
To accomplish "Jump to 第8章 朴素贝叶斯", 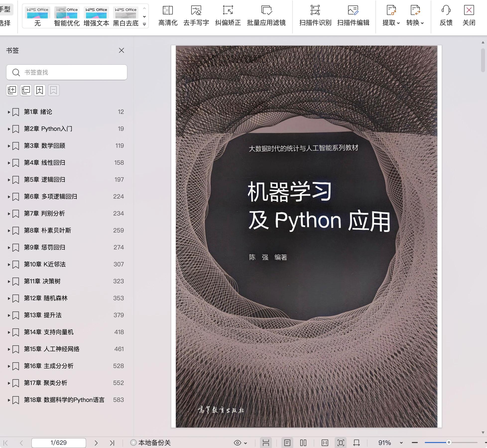I will (x=48, y=230).
